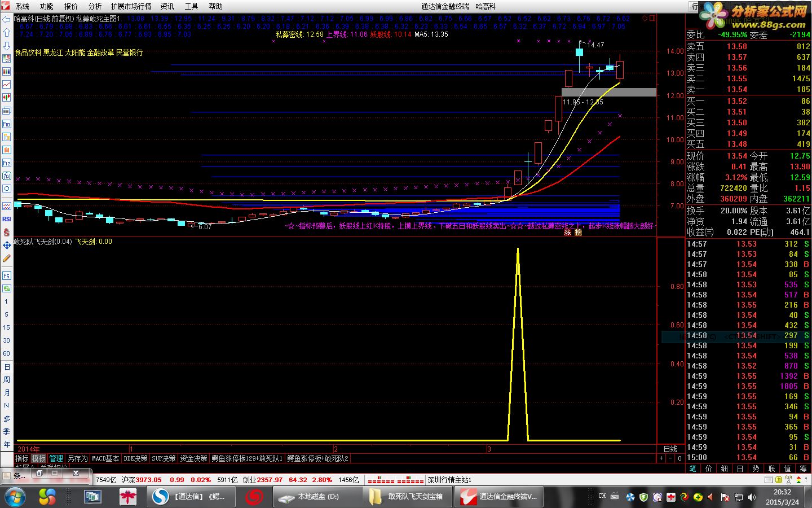Select the candlestick chart icon in sidebar
Viewport: 812px width, 508px height.
[6, 98]
